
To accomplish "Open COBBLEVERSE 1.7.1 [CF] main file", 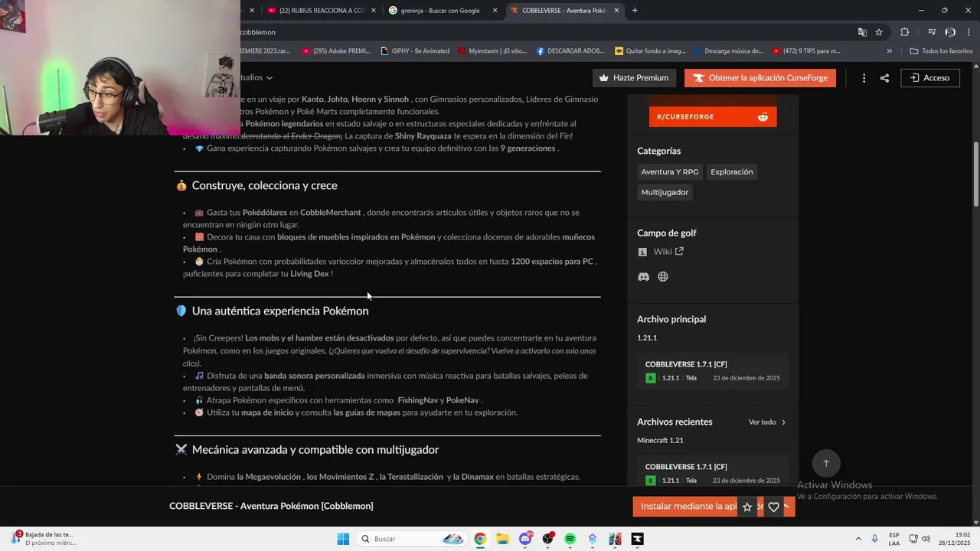I will click(713, 371).
